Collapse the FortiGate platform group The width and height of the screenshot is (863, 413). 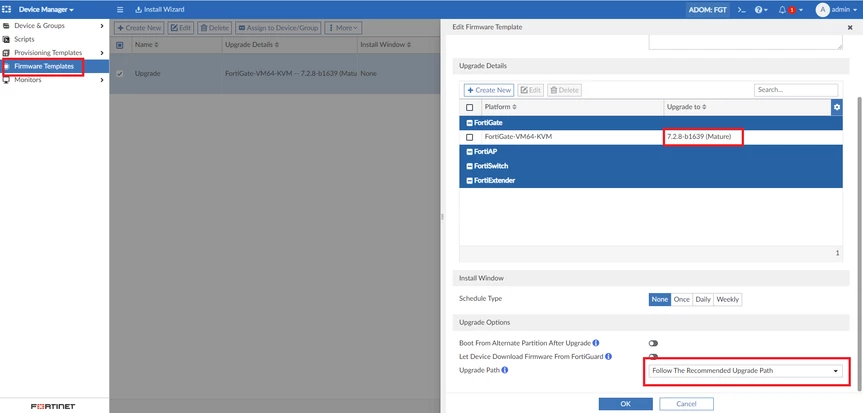click(470, 122)
